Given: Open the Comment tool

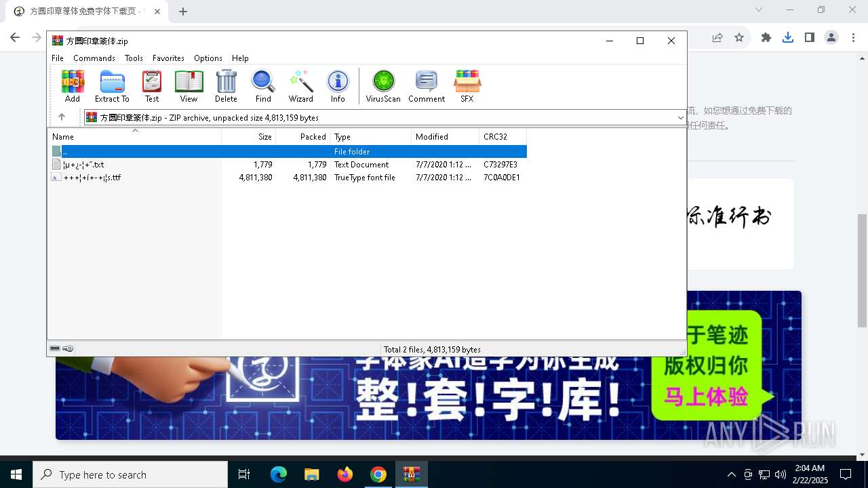Looking at the screenshot, I should pos(427,86).
